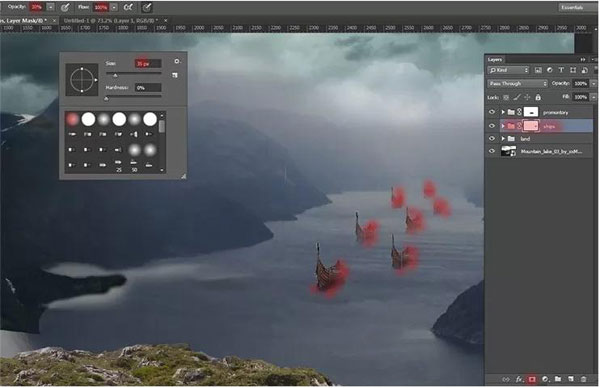Click the brush Size input field
600x388 pixels.
148,64
